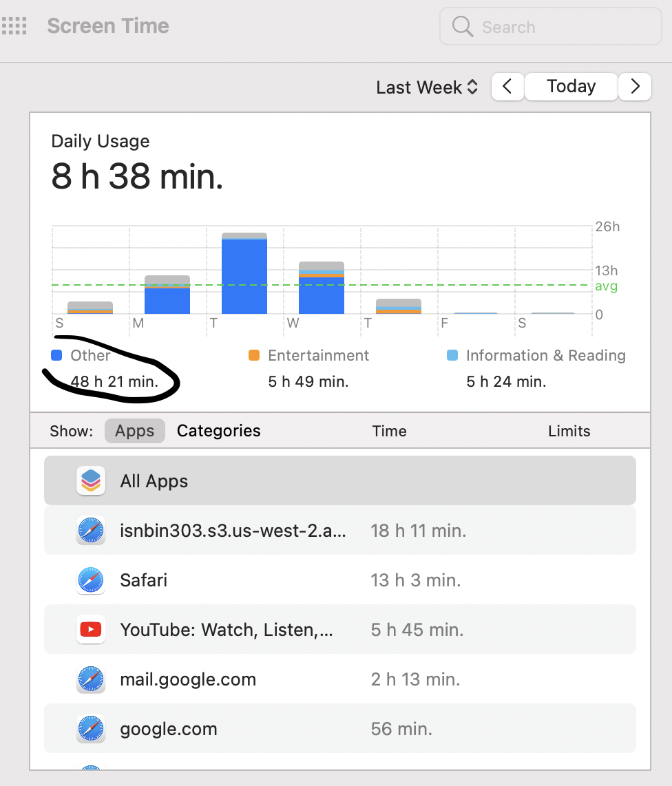Viewport: 672px width, 786px height.
Task: Click the grid show-all preferences icon
Action: [x=14, y=25]
